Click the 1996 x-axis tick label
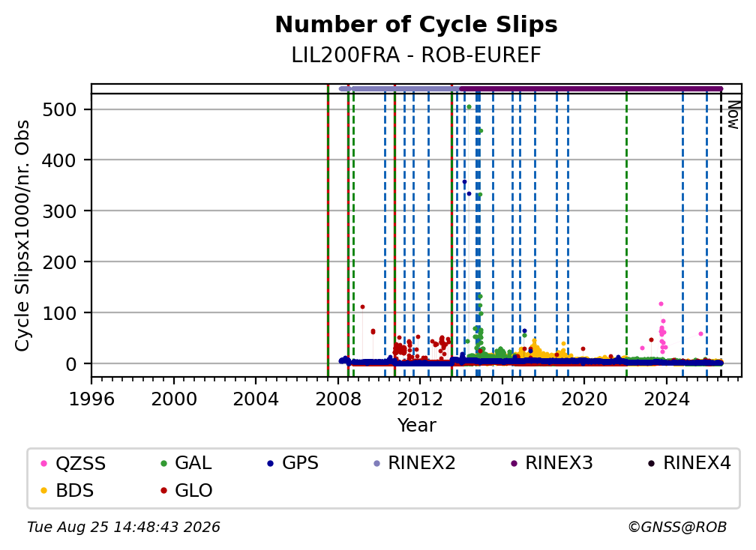Image resolution: width=756 pixels, height=550 pixels. 91,399
